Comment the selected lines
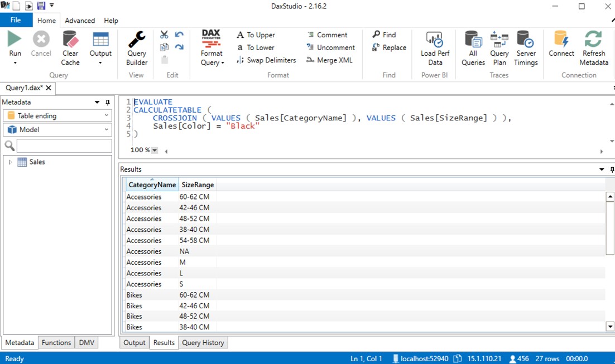The width and height of the screenshot is (615, 364). pyautogui.click(x=328, y=35)
